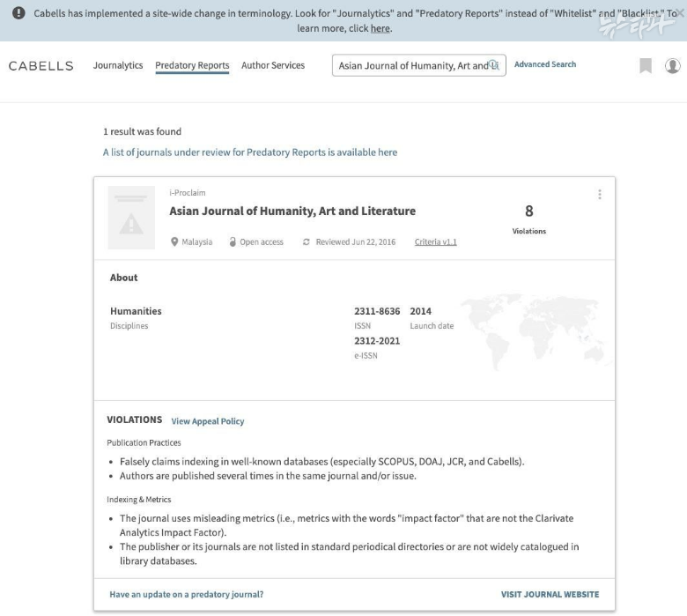Click '1 result was found' text
687x616 pixels.
pyautogui.click(x=142, y=131)
